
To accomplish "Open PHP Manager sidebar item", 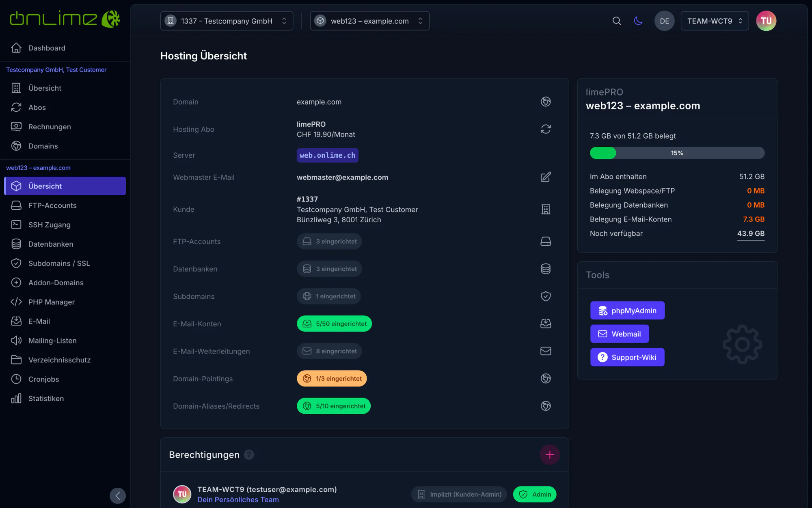I will [x=65, y=302].
